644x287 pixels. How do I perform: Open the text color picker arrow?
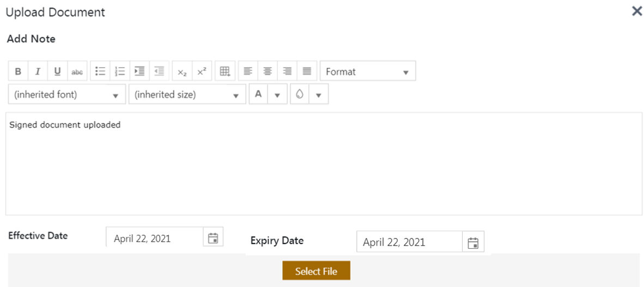[x=277, y=94]
